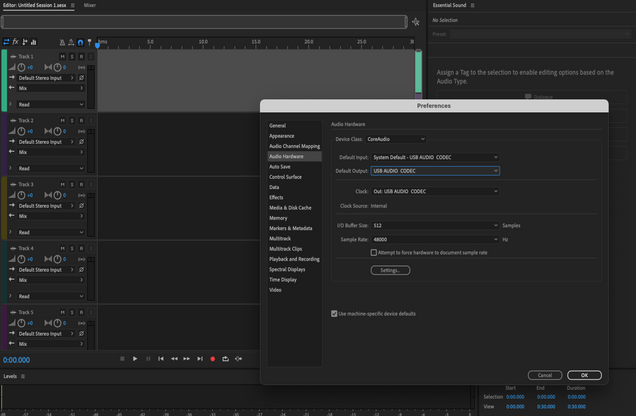Toggle Loop Playback in the transport bar
Viewport: 636px width, 416px height.
click(x=225, y=359)
